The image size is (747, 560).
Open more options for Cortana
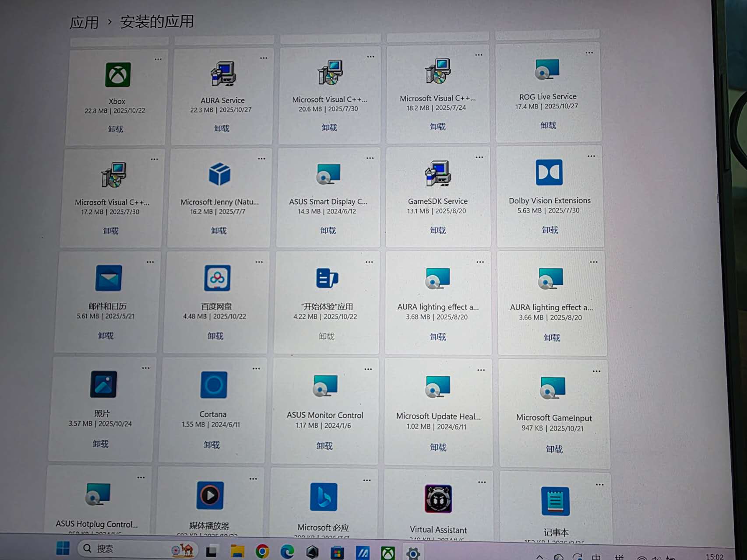point(256,369)
